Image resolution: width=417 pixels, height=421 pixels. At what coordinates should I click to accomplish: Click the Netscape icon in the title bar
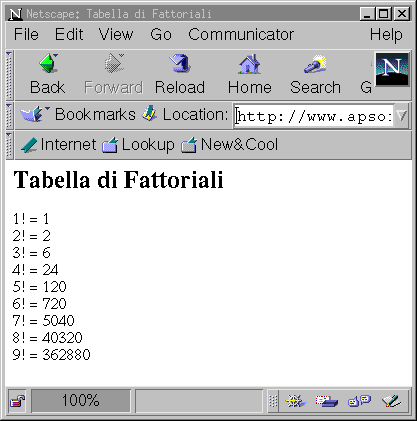click(15, 14)
